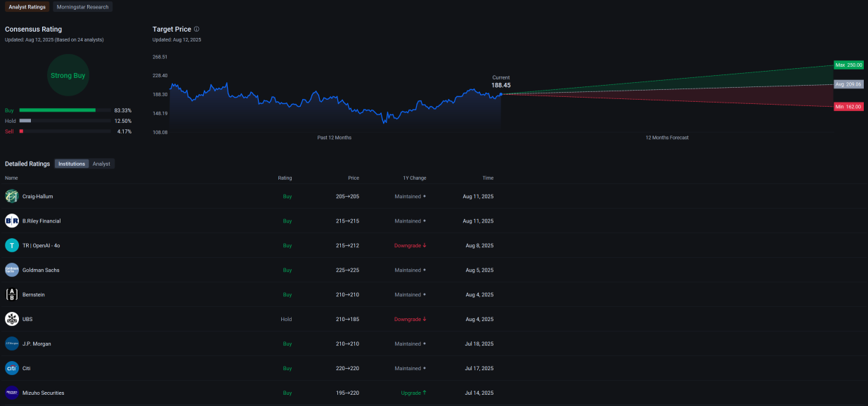This screenshot has height=406, width=868.
Task: Click the Aug 8, 2025 date cell
Action: pyautogui.click(x=479, y=245)
